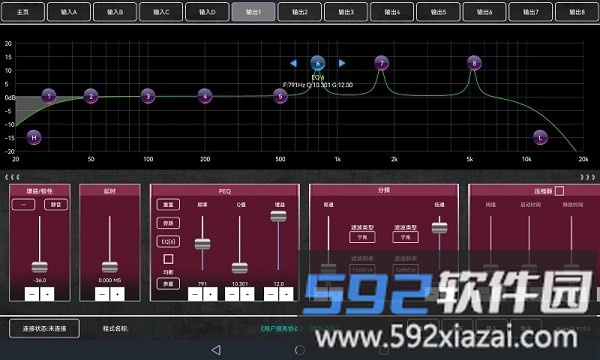The height and width of the screenshot is (360, 600).
Task: Click the delay slider handle at 0.000 MS
Action: click(x=110, y=267)
